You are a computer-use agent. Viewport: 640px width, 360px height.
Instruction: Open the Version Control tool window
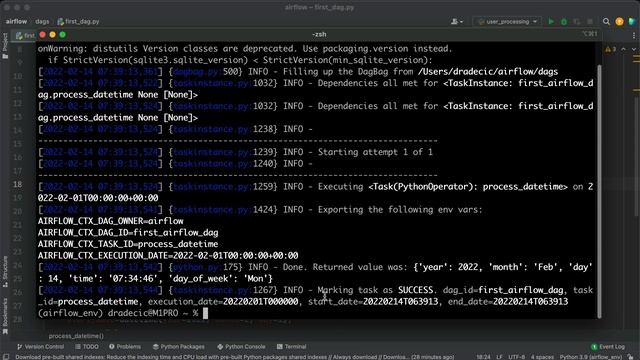40,347
